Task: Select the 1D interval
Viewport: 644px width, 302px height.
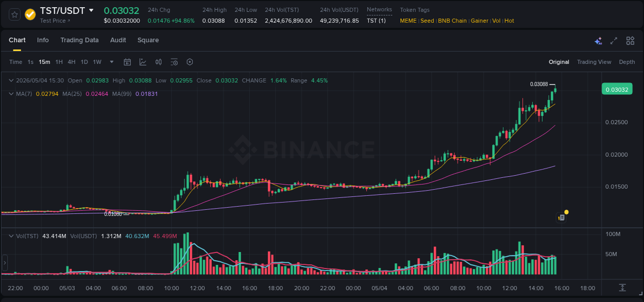Action: (84, 62)
